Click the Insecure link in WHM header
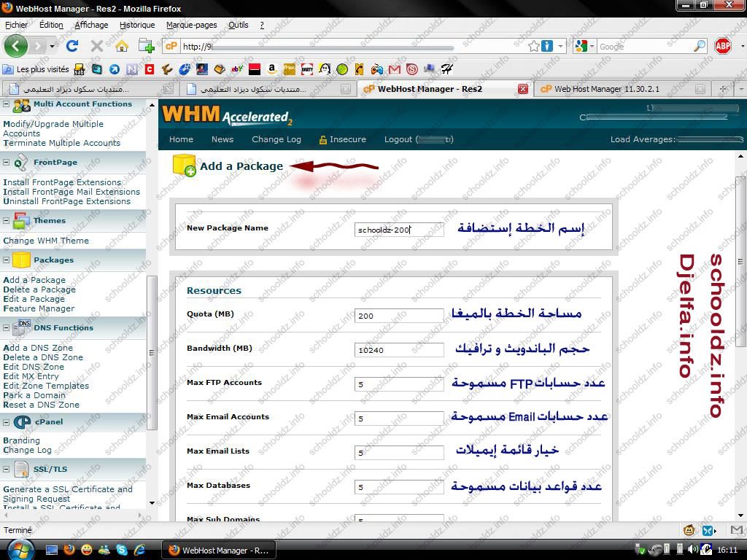Screen dimensions: 747x560 point(343,139)
